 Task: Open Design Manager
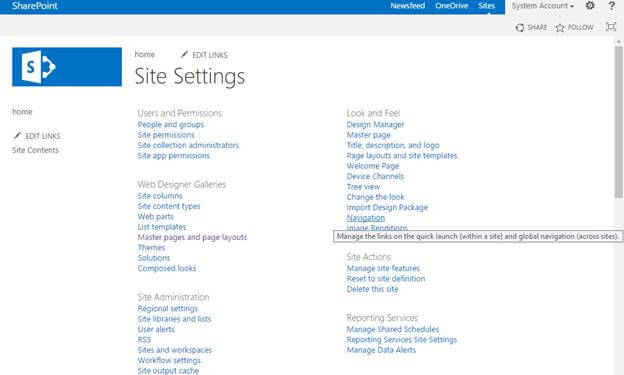[x=375, y=125]
